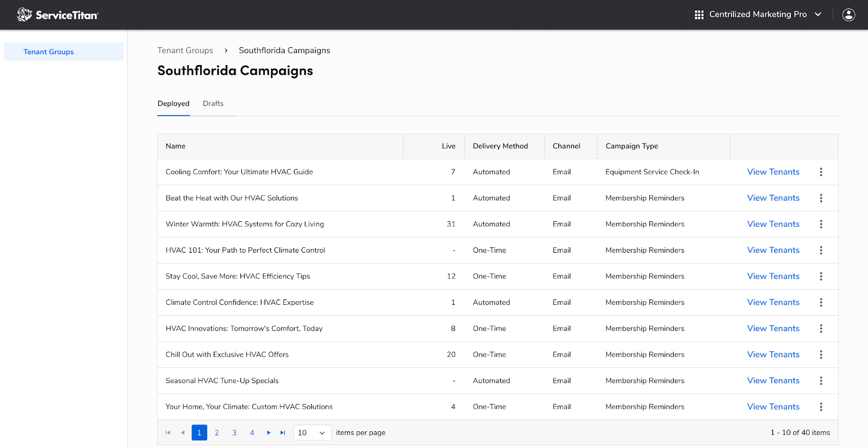Click 'Seasonal HVAC Tune-Up Specials' name
The height and width of the screenshot is (448, 868).
click(222, 381)
